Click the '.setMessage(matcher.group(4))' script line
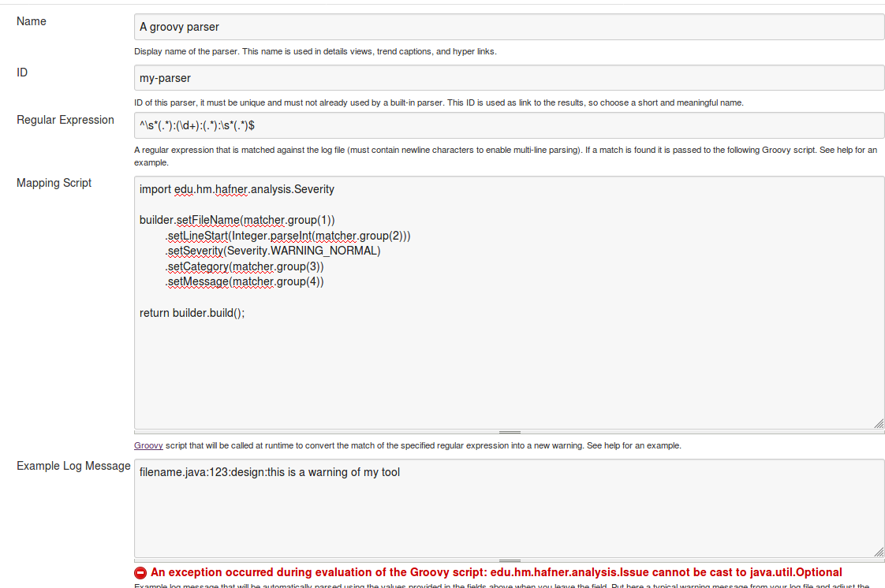Image resolution: width=885 pixels, height=588 pixels. [x=245, y=281]
